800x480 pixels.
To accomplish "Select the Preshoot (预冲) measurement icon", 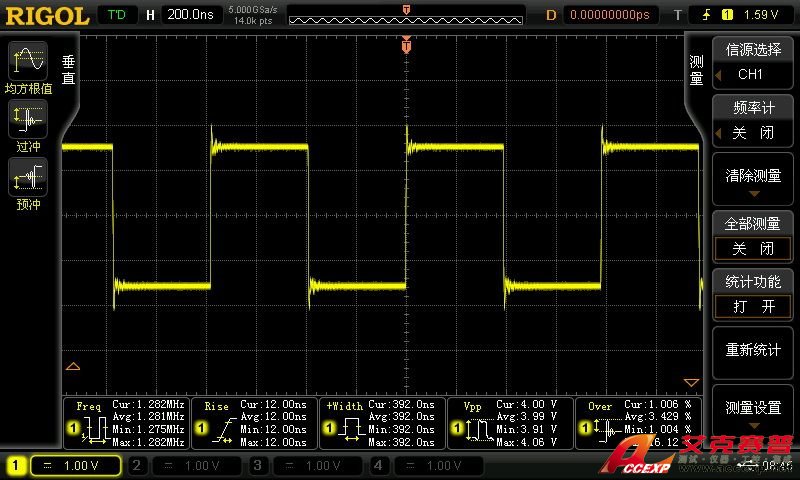I will 27,180.
